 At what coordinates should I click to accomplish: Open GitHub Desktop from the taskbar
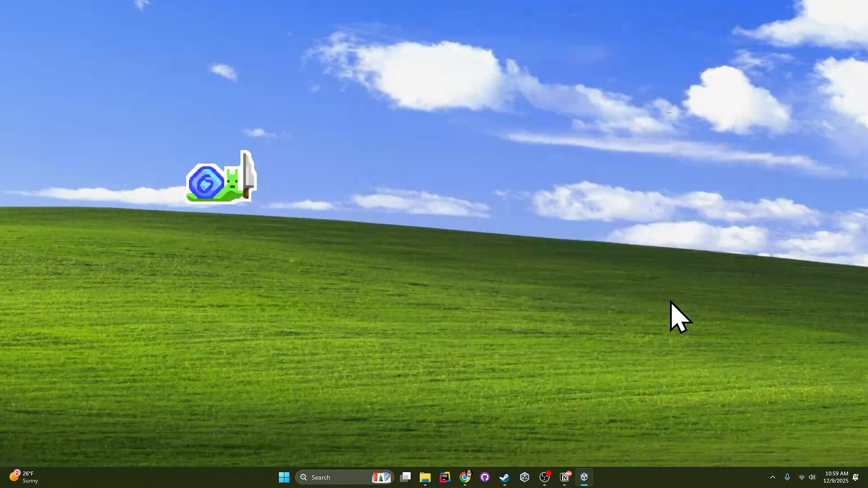[485, 477]
